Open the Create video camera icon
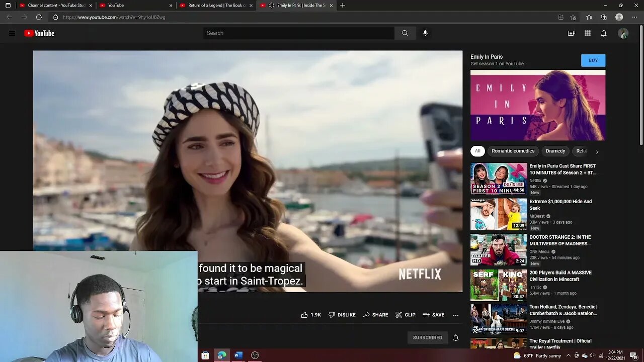 tap(571, 33)
